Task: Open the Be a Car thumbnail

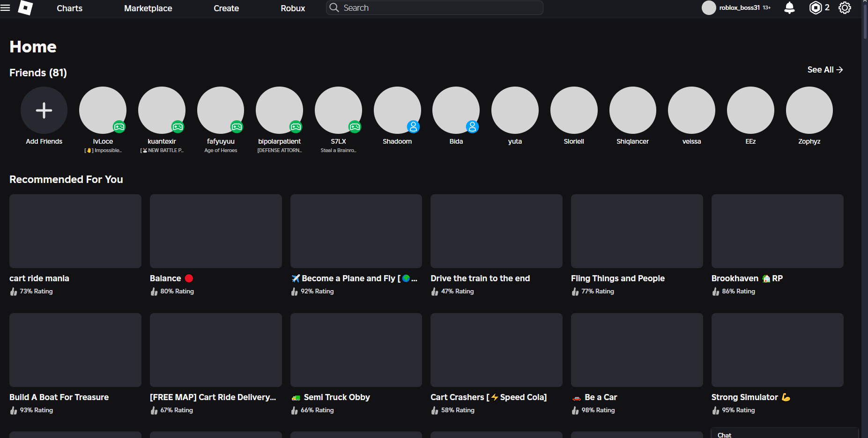Action: [637, 350]
